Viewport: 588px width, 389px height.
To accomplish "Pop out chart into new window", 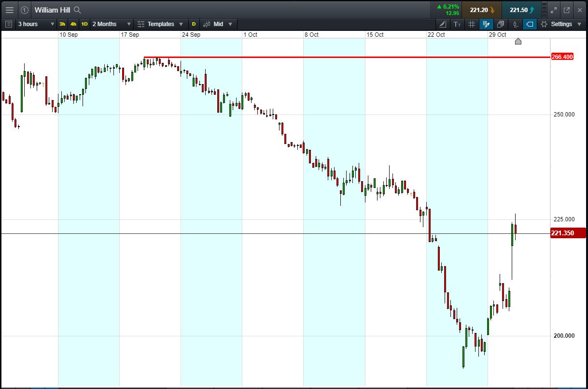I will pyautogui.click(x=567, y=10).
